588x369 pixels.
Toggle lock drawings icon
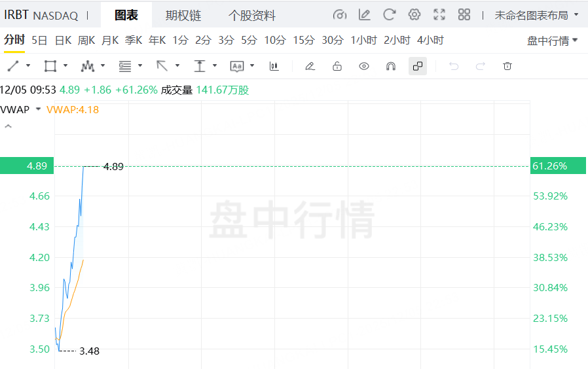point(337,66)
